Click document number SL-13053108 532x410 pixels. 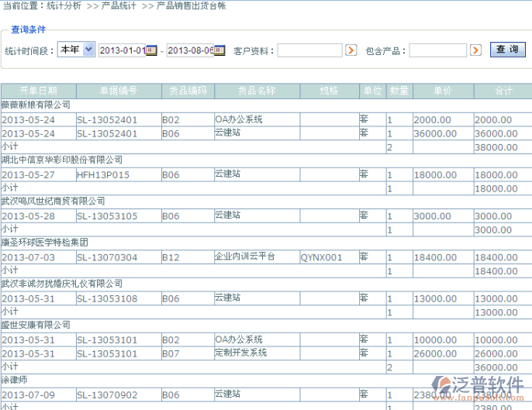[x=107, y=298]
